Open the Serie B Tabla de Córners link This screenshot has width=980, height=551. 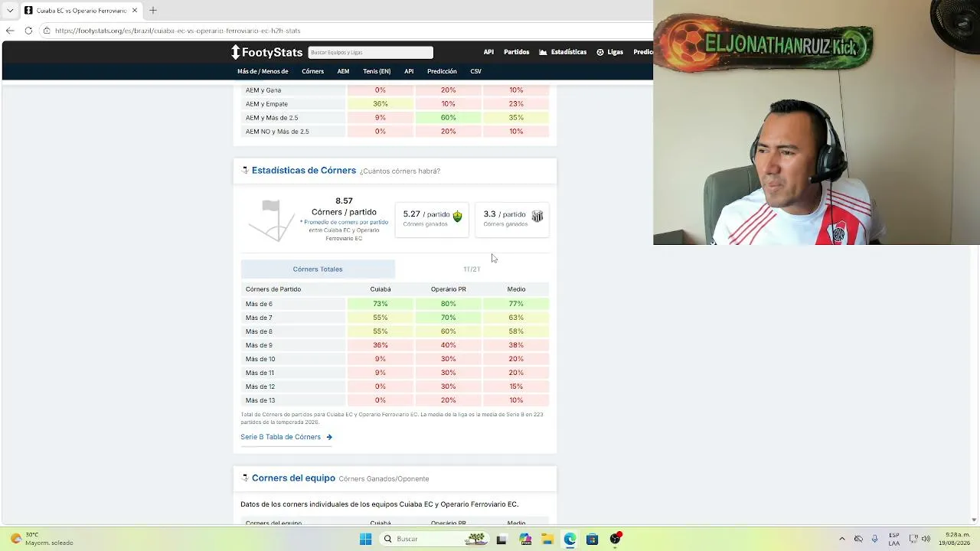(x=280, y=437)
